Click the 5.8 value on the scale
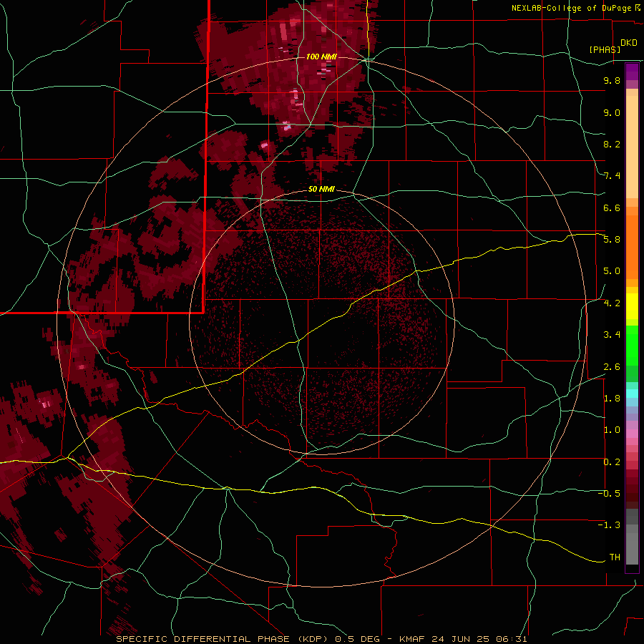The image size is (644, 644). pos(612,240)
